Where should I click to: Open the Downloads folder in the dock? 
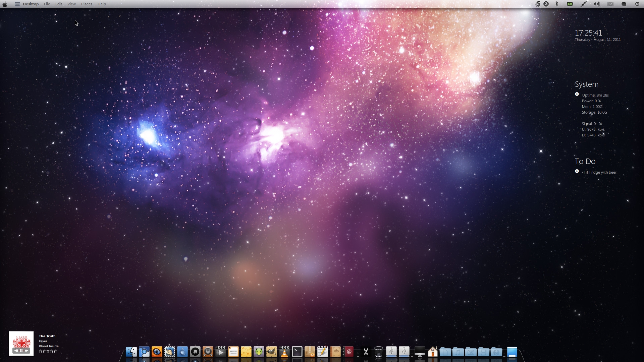point(496,352)
